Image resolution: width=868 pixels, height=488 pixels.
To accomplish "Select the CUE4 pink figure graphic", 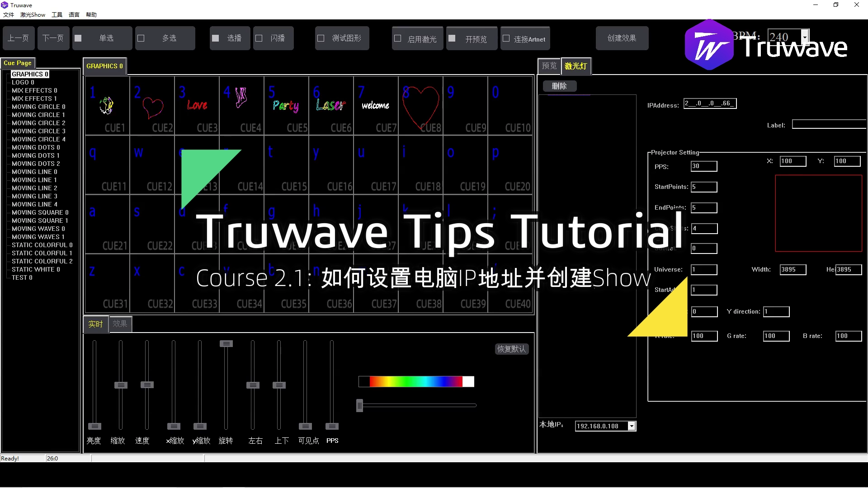I will (x=241, y=97).
